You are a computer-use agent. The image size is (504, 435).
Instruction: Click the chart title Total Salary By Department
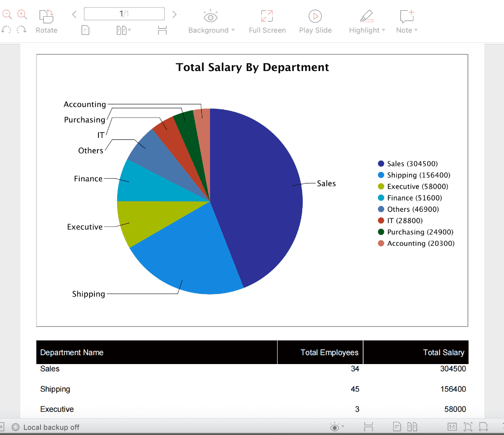tap(252, 67)
